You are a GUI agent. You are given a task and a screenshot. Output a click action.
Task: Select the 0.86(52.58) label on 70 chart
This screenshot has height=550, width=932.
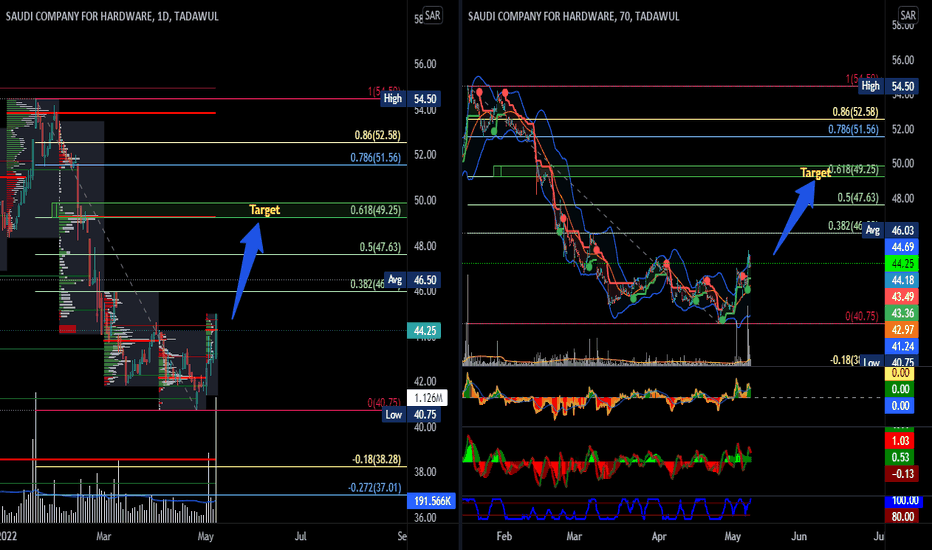[855, 112]
